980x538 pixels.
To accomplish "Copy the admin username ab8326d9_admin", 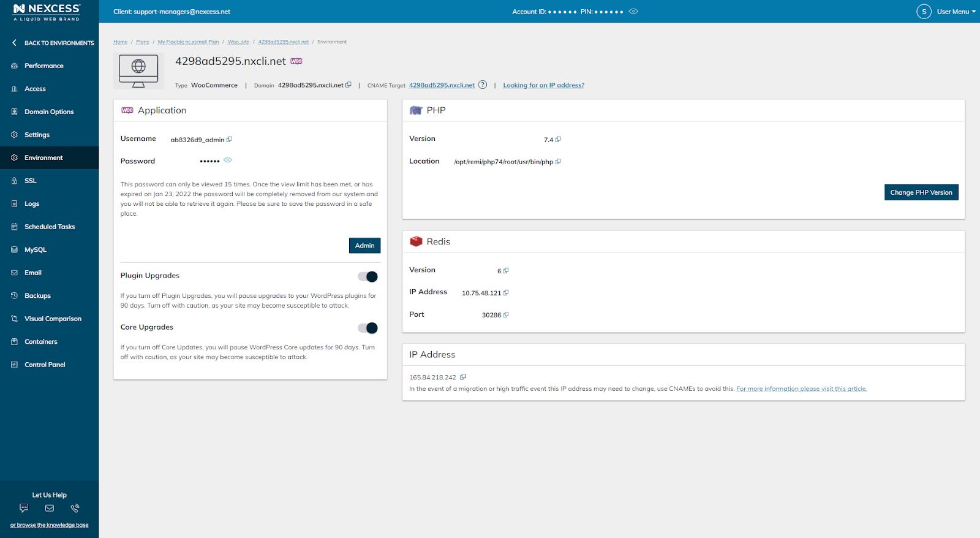I will pos(229,139).
